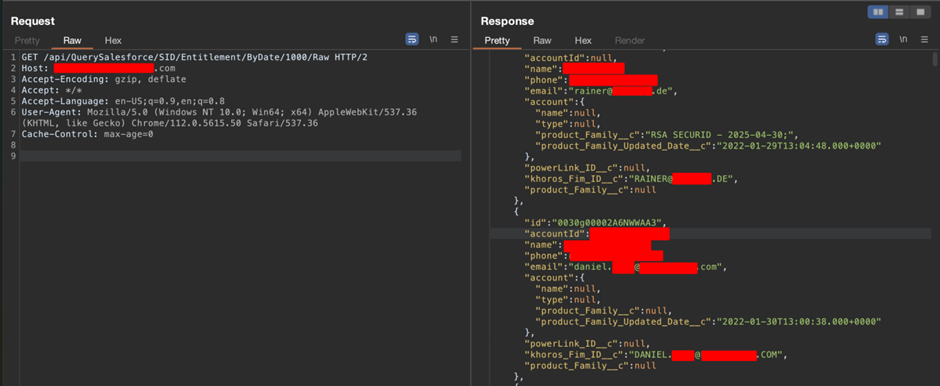Open the Response panel hamburger menu
This screenshot has width=940, height=386.
pyautogui.click(x=924, y=40)
